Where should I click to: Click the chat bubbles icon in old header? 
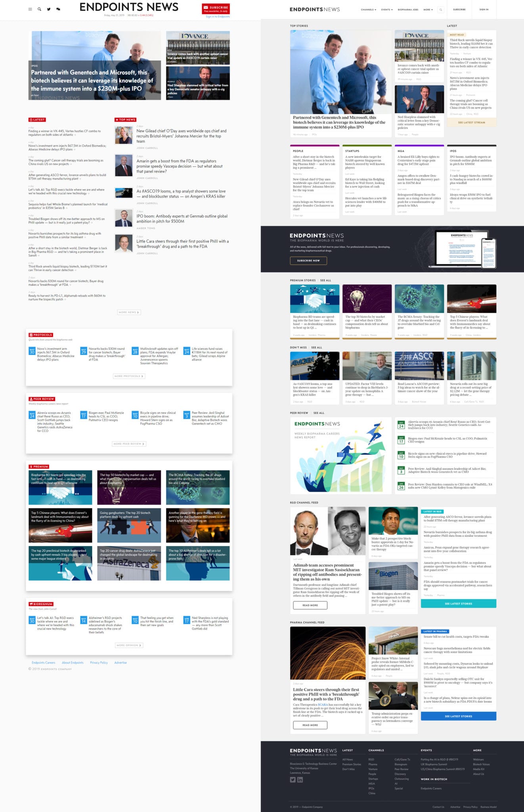click(58, 9)
